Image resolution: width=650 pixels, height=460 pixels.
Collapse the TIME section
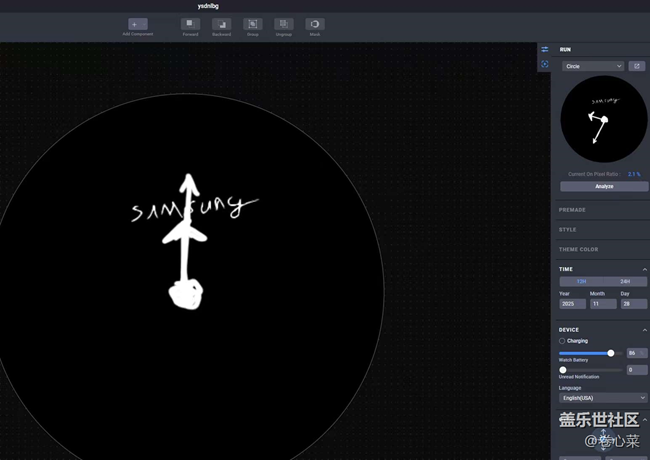[643, 269]
